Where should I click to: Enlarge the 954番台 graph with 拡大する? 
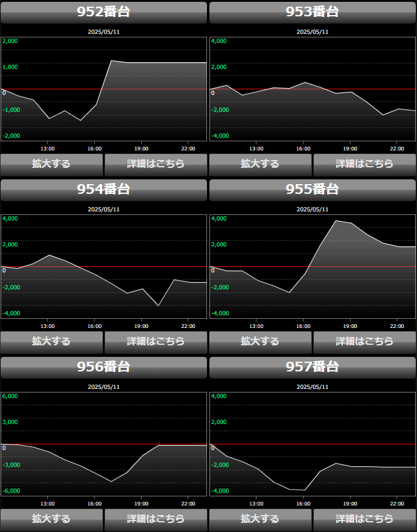51,342
